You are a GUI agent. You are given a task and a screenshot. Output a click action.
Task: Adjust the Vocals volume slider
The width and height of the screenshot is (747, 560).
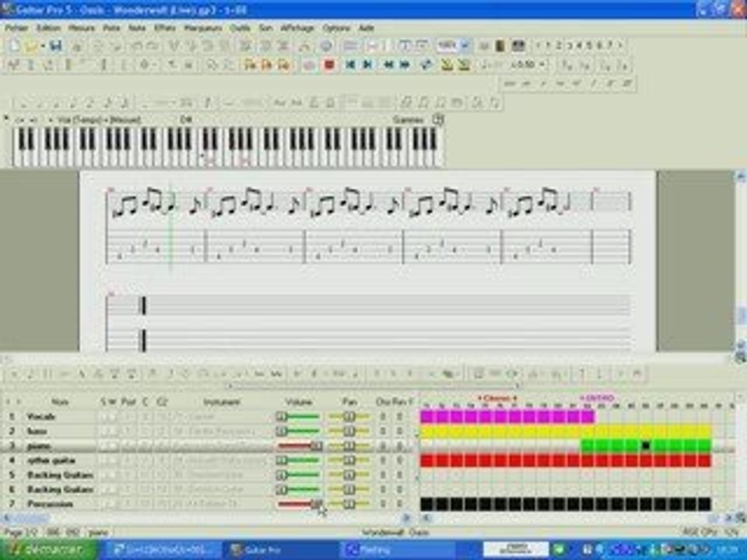[x=298, y=417]
